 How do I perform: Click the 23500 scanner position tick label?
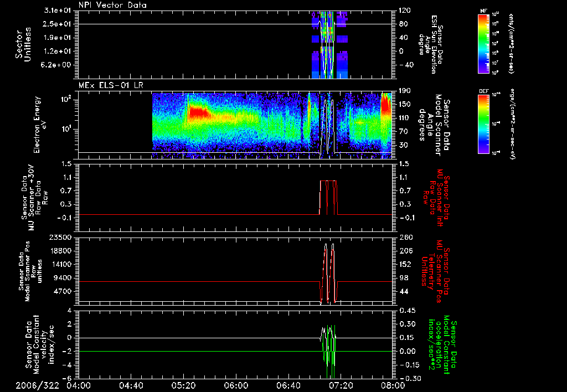(x=60, y=238)
